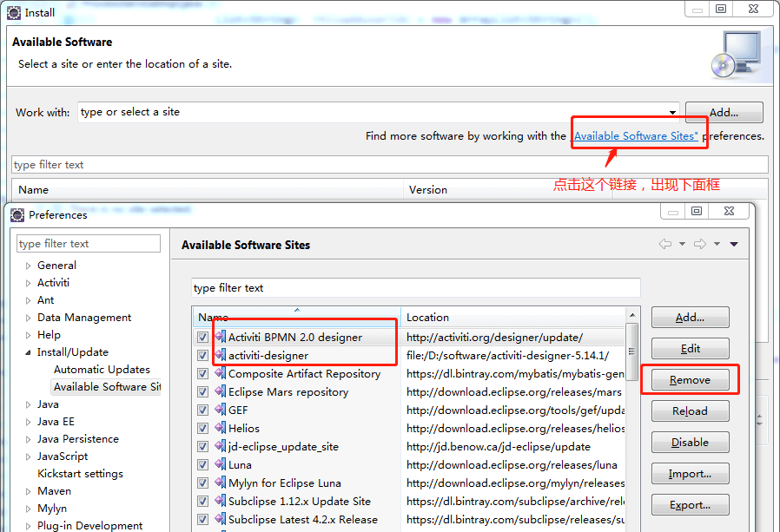Click the Luna site icon
Screen dimensions: 780x532
point(221,464)
